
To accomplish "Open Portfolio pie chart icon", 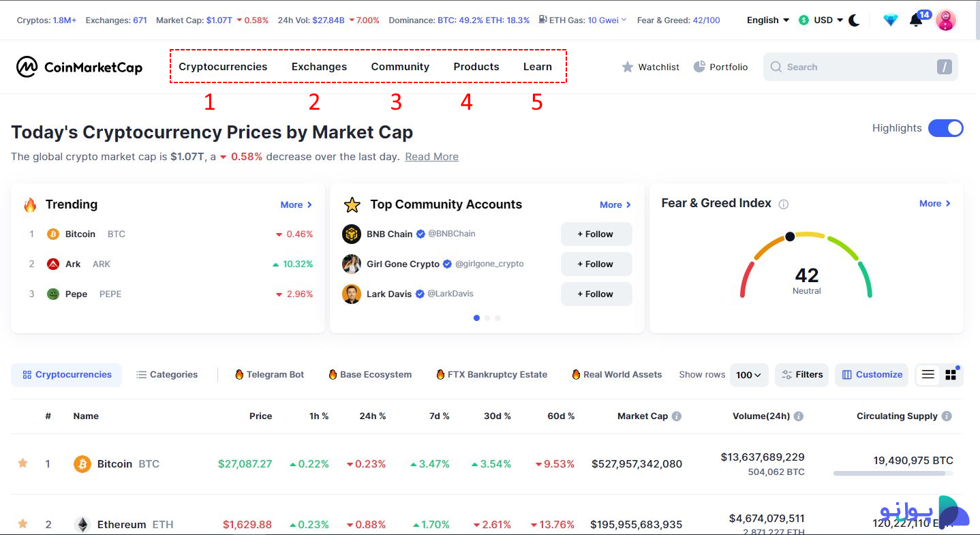I will coord(699,66).
